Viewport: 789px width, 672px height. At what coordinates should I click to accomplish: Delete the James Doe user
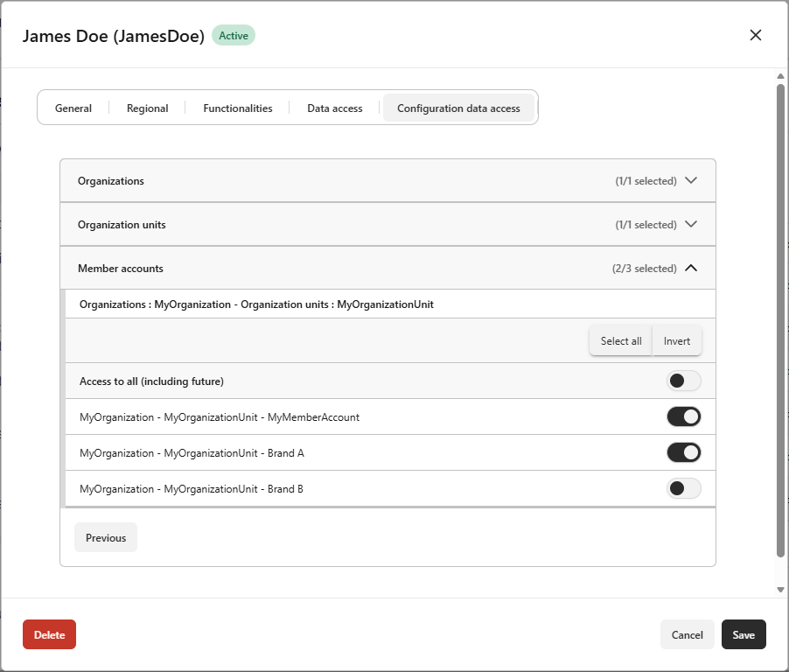[49, 634]
